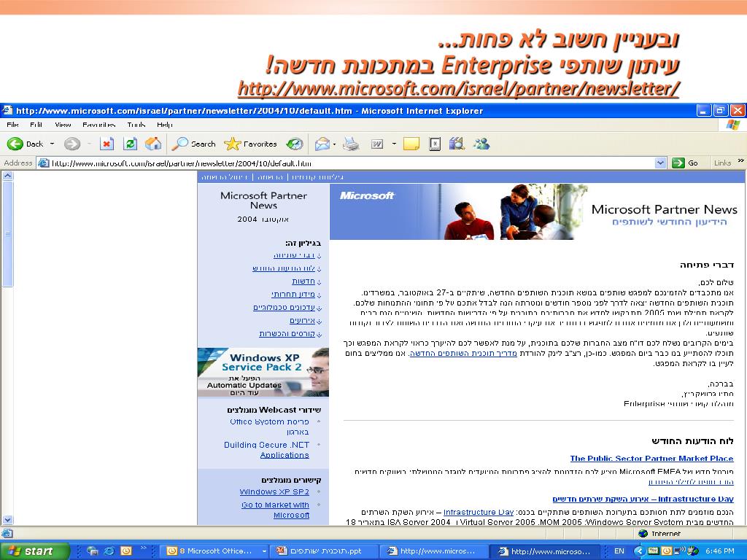This screenshot has width=747, height=560.
Task: Stop loading with the red X icon
Action: (107, 144)
